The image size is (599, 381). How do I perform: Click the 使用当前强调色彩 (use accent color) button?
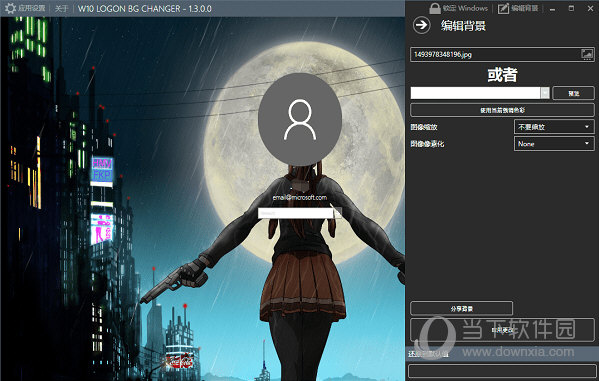[502, 110]
